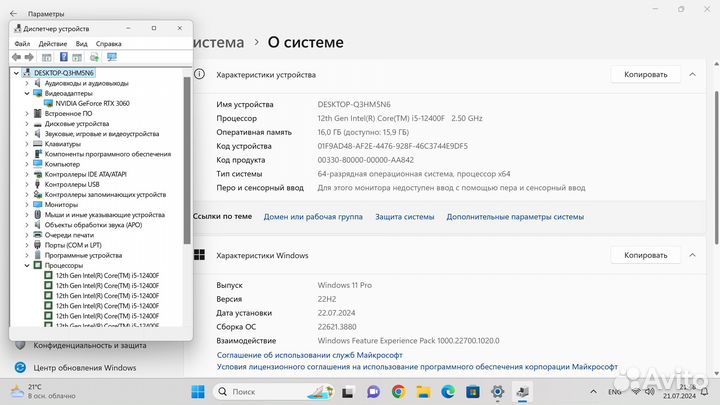Viewport: 720px width, 405px height.
Task: Click the update driver toolbar icon
Action: point(94,57)
